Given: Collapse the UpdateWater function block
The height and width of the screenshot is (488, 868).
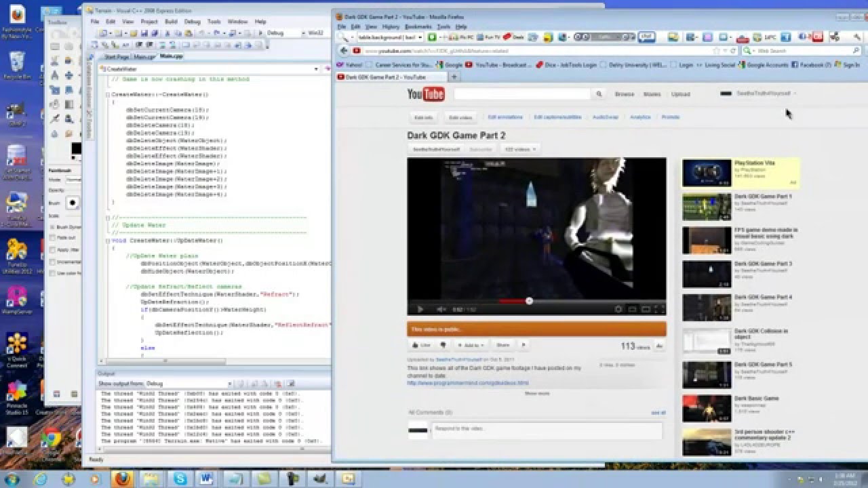Looking at the screenshot, I should tap(108, 241).
